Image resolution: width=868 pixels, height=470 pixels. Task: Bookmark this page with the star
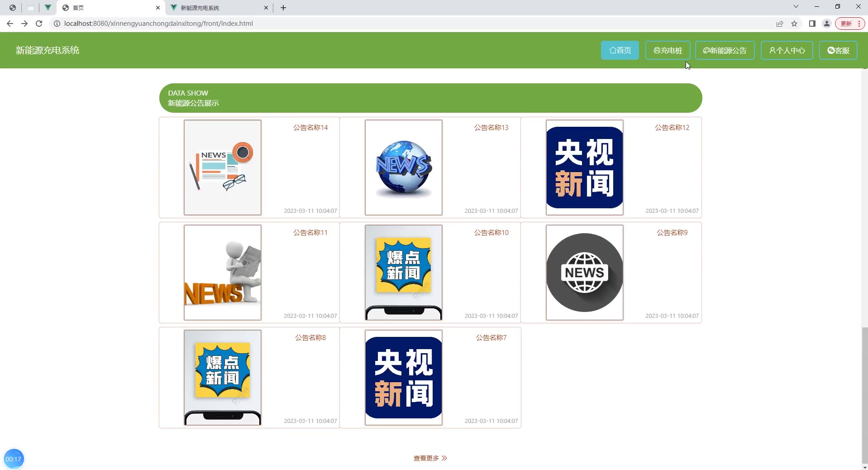click(794, 24)
